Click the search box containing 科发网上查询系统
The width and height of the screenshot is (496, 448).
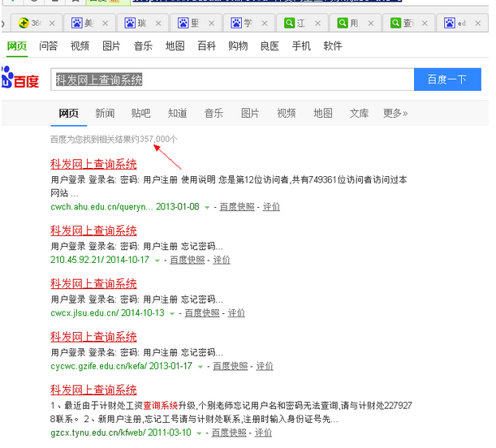coord(232,80)
